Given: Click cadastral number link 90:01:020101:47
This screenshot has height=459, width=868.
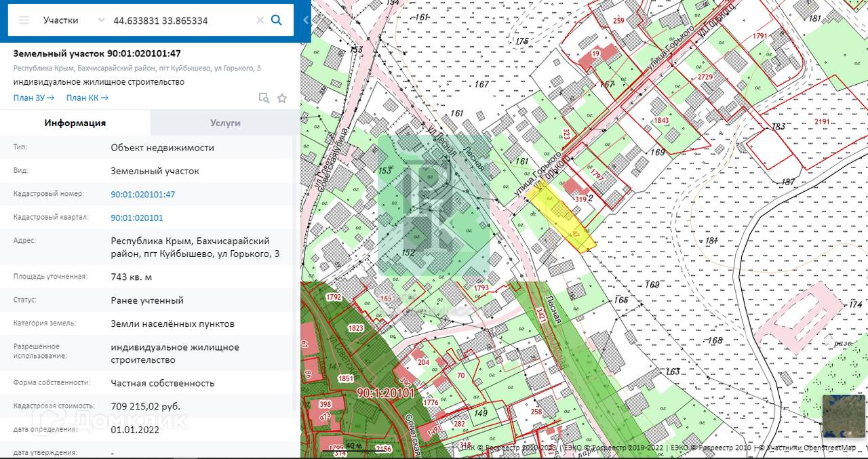Looking at the screenshot, I should coord(143,195).
